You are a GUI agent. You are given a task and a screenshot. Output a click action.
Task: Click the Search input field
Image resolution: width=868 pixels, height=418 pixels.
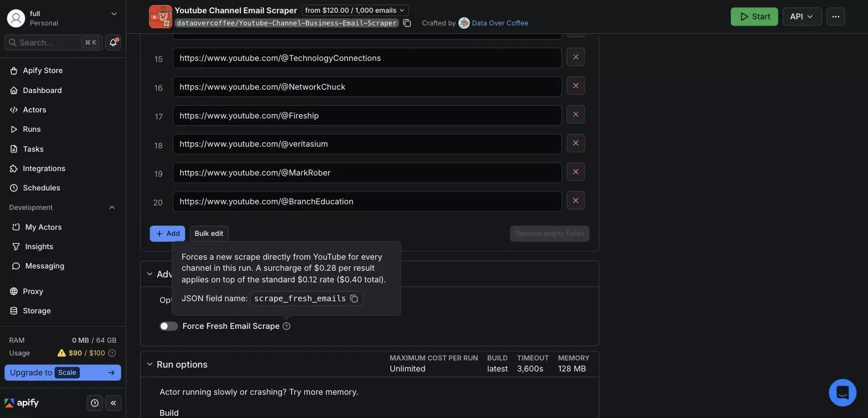pos(54,43)
